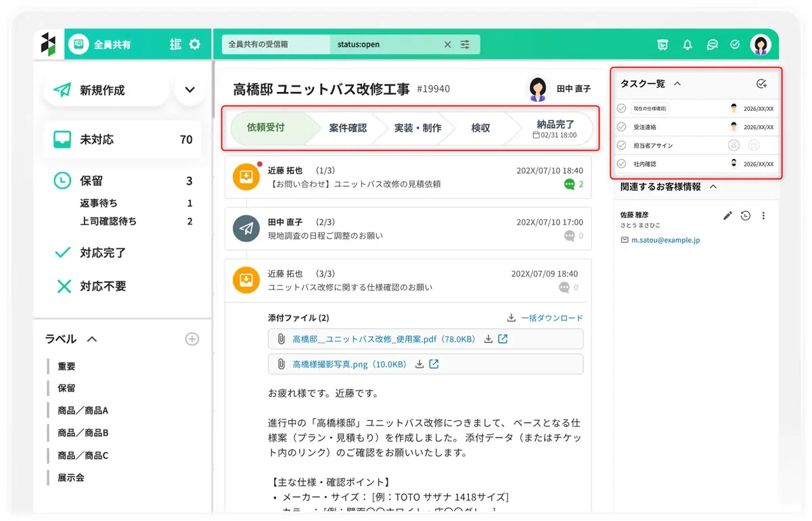812x521 pixels.
Task: Select the 案件確認 stage
Action: pos(348,127)
